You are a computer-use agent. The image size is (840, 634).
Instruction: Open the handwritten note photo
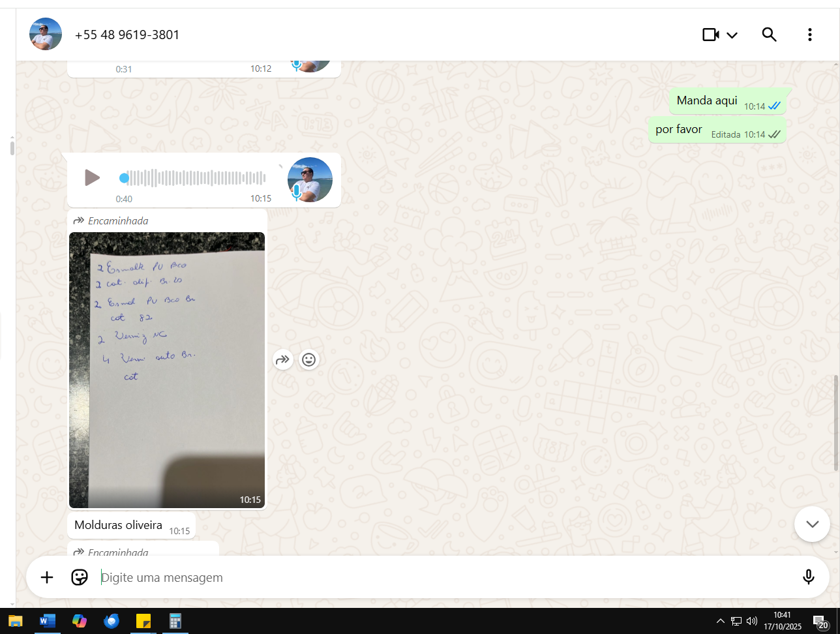point(167,370)
